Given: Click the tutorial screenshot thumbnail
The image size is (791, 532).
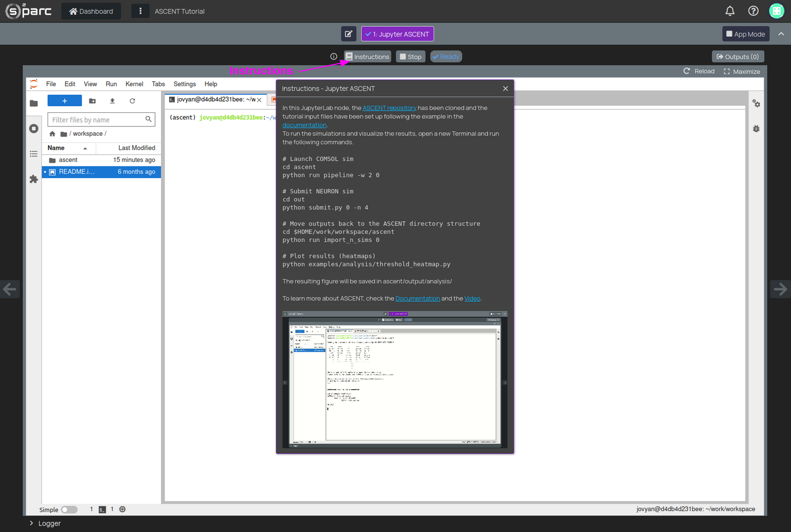Looking at the screenshot, I should 395,380.
